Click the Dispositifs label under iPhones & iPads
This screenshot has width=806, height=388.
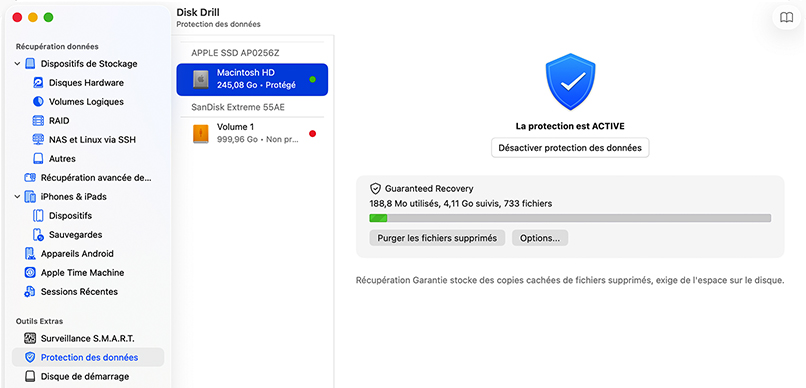[x=70, y=216]
